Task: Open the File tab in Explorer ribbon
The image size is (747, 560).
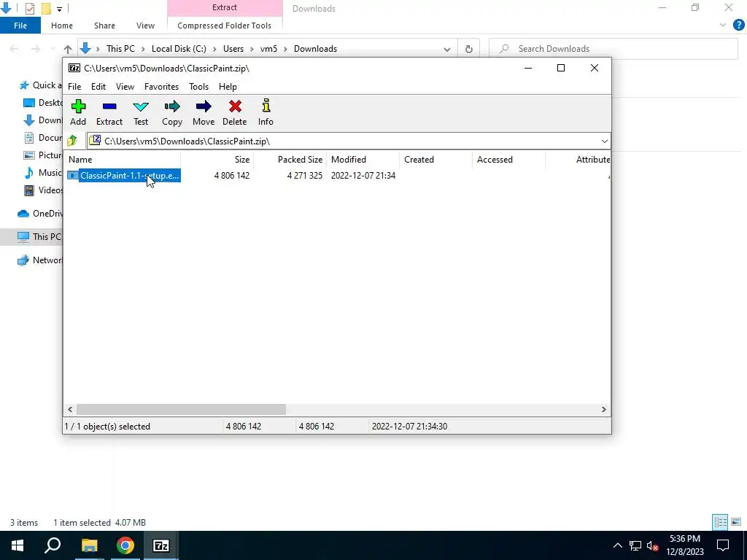Action: click(x=20, y=26)
